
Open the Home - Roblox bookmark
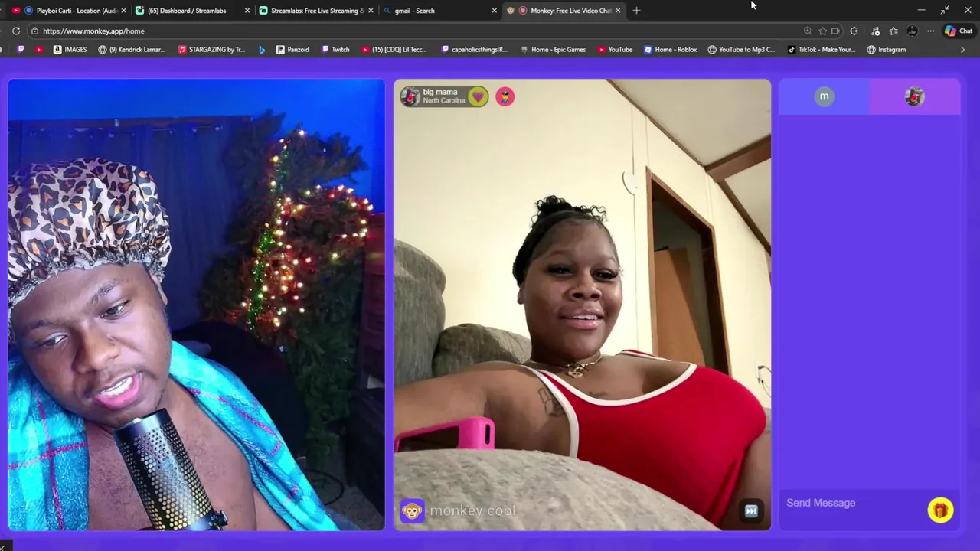[x=670, y=50]
